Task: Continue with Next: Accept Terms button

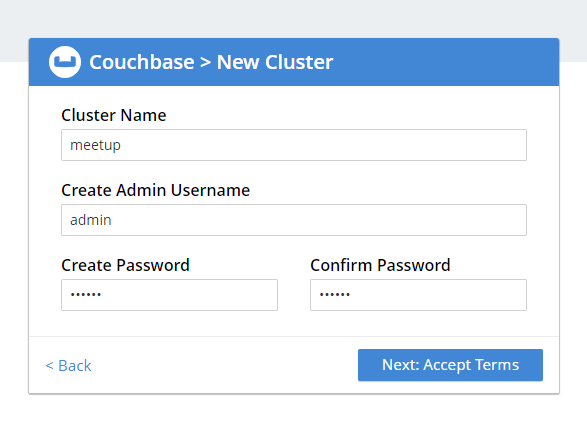Action: [450, 365]
